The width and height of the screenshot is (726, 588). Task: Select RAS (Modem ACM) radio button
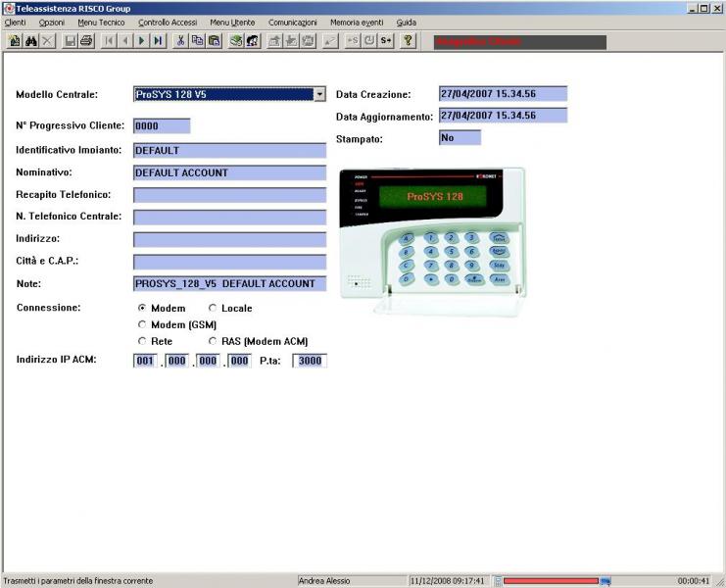point(213,341)
